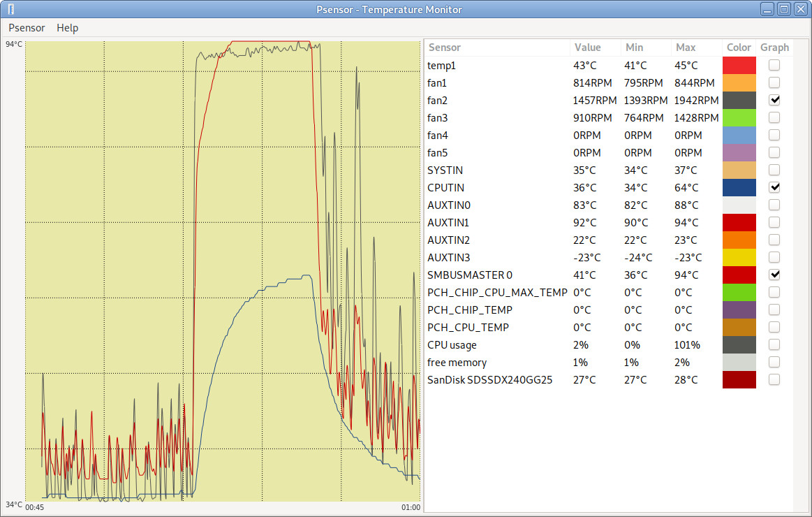
Task: Open the Help menu
Action: click(x=67, y=28)
